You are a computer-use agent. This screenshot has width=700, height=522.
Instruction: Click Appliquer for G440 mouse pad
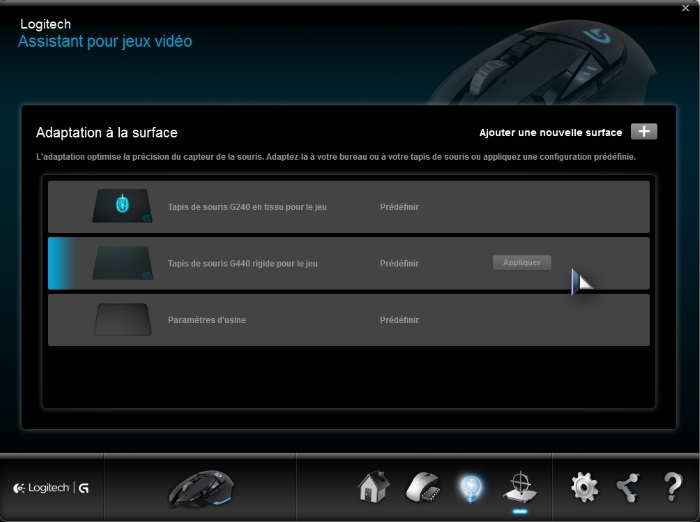click(522, 263)
